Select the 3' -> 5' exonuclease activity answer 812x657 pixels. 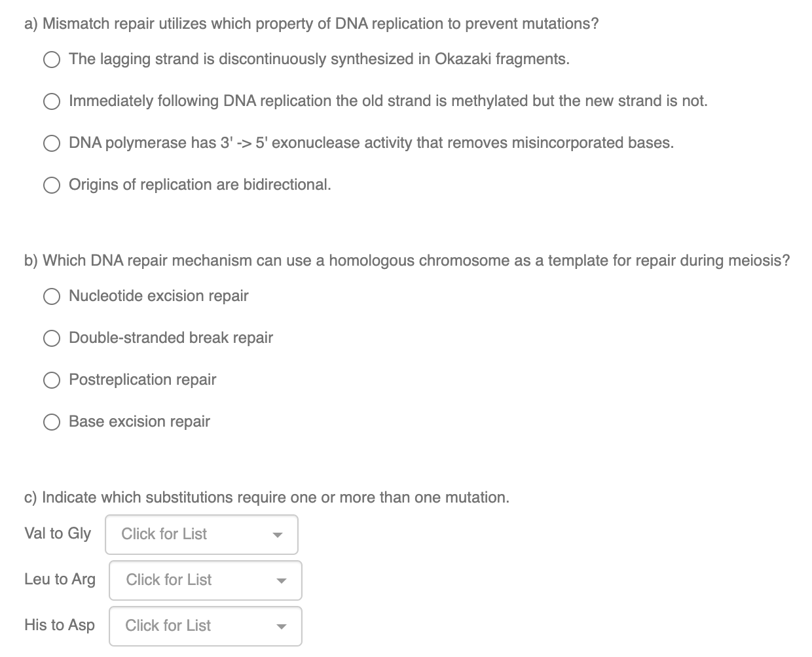(x=52, y=143)
